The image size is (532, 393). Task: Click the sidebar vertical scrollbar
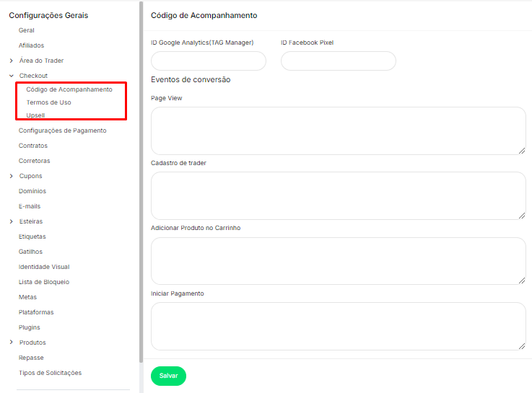(x=141, y=180)
